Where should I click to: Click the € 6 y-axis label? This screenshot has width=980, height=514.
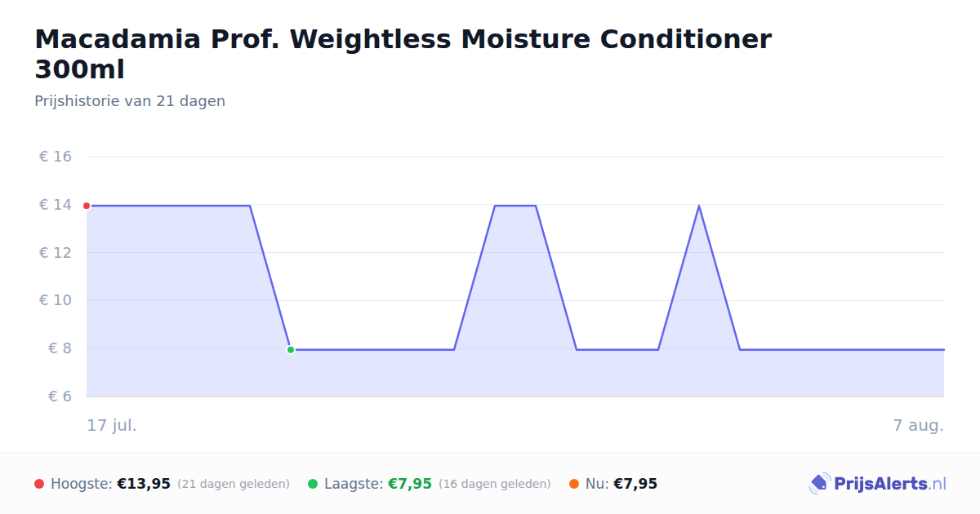[x=60, y=397]
